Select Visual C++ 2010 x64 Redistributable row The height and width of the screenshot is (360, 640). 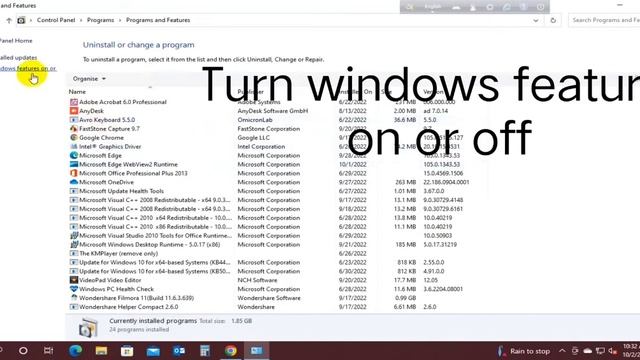(269, 218)
